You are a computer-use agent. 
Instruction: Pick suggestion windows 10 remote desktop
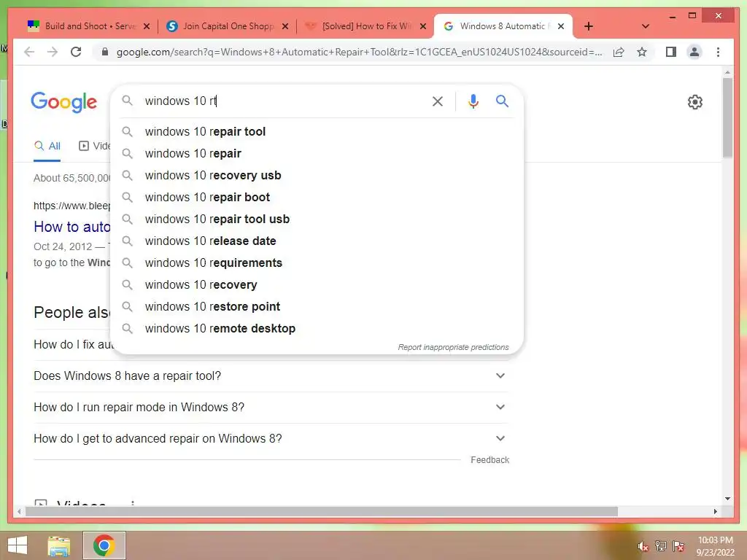(x=317, y=329)
